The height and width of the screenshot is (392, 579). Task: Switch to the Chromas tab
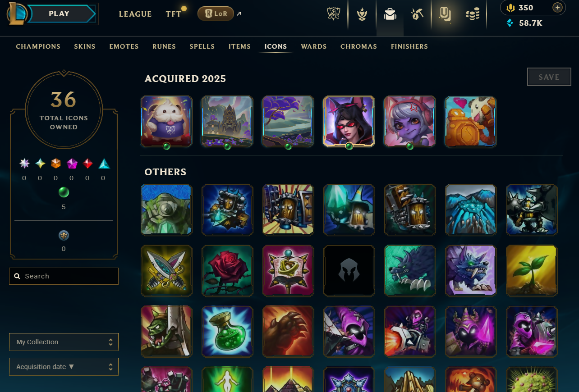click(358, 46)
